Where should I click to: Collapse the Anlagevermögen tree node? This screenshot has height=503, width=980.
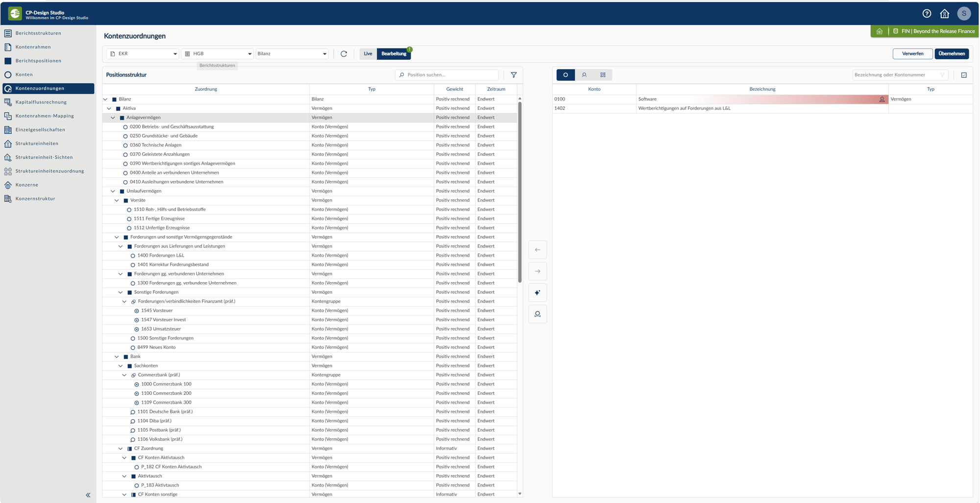[113, 118]
